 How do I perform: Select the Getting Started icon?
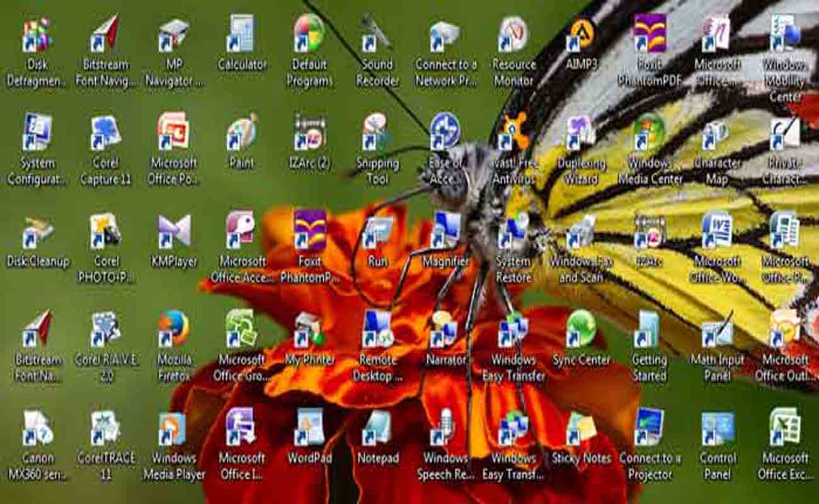point(649,329)
